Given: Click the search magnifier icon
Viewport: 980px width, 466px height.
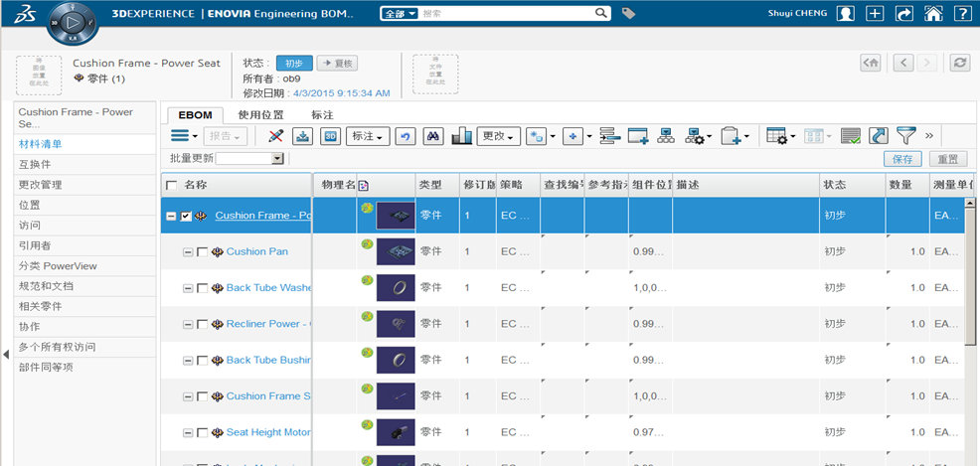Looking at the screenshot, I should 600,13.
